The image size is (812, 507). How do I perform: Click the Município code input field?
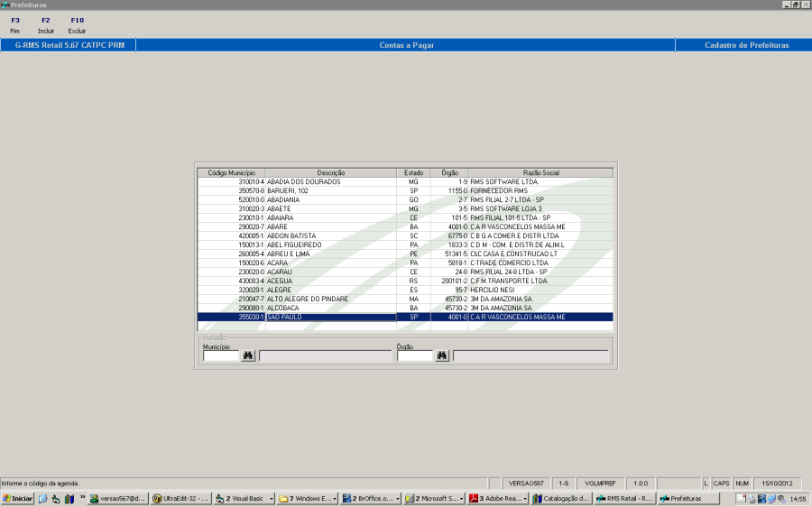221,355
